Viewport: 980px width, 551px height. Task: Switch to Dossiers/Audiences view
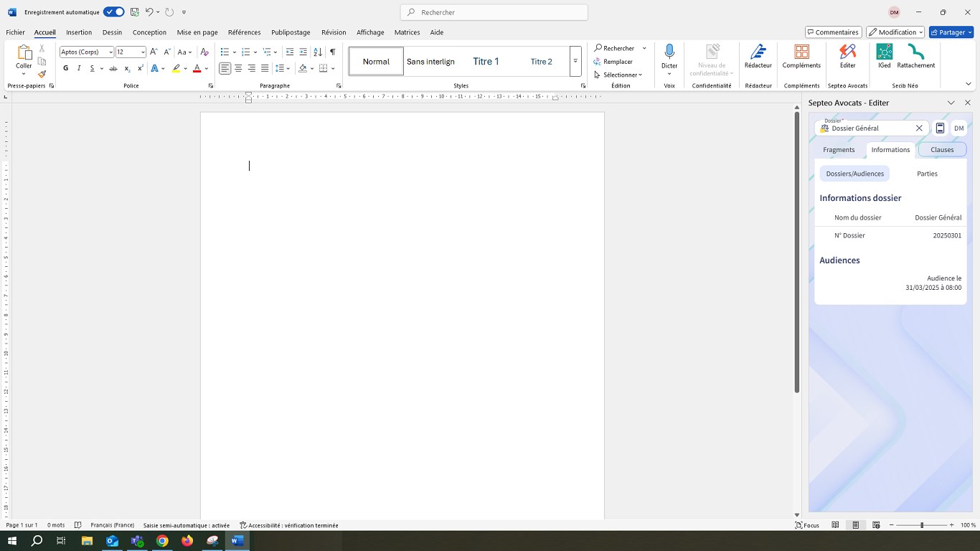pos(854,174)
